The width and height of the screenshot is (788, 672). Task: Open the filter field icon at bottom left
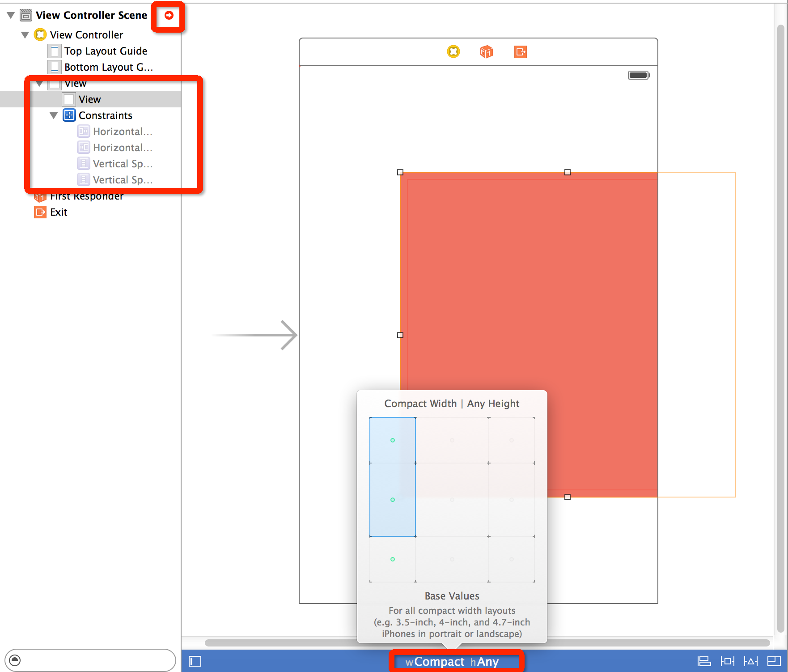click(x=16, y=660)
